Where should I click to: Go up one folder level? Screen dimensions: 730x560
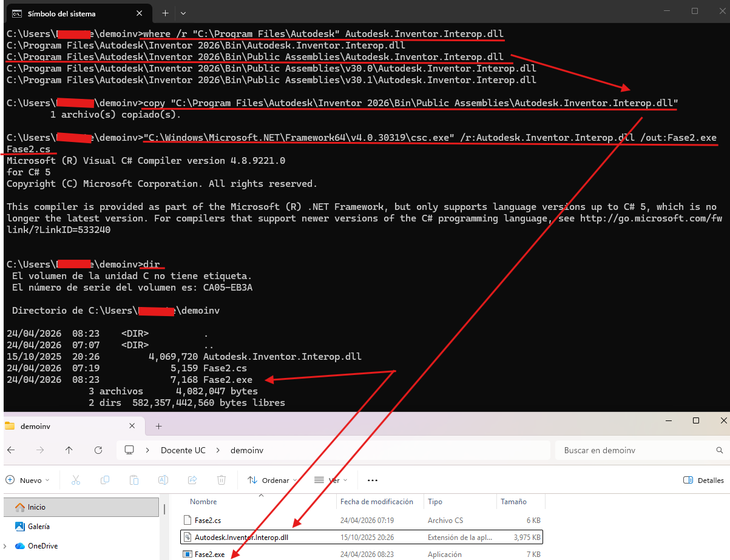tap(69, 450)
